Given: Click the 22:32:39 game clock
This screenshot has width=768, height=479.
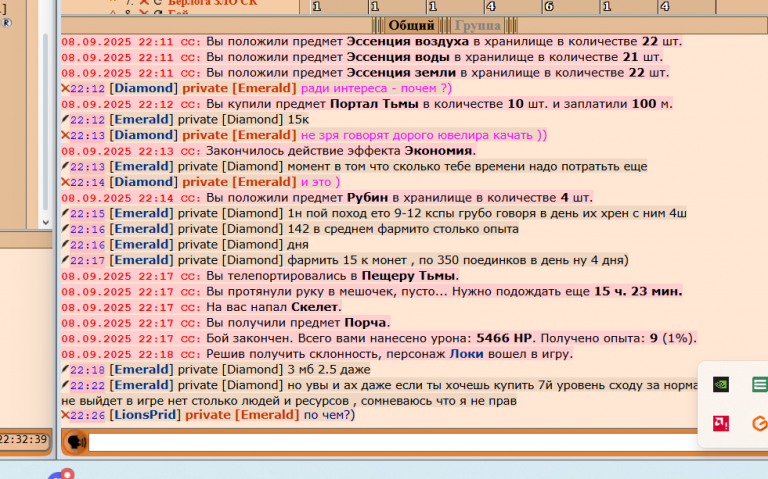Looking at the screenshot, I should 23,439.
